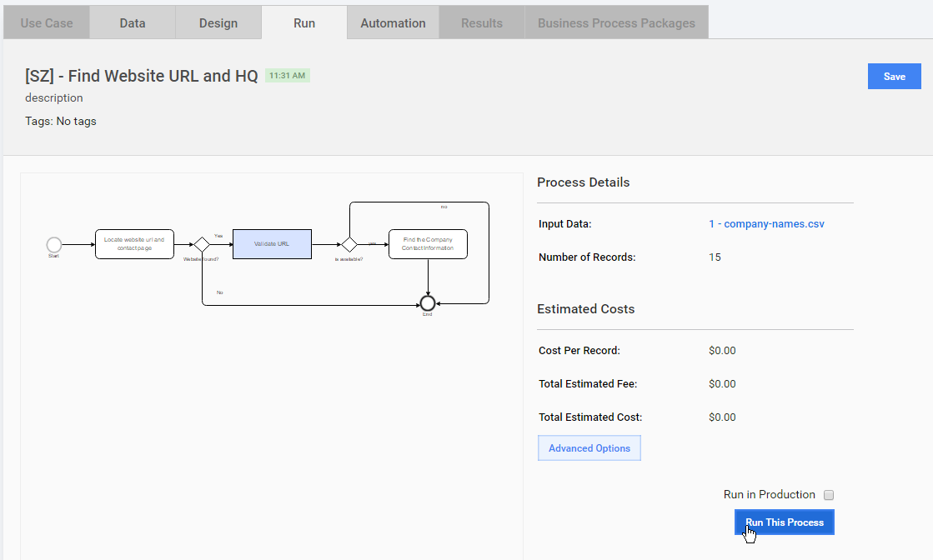Enable the Run in Production checkbox
This screenshot has height=560, width=933.
828,495
